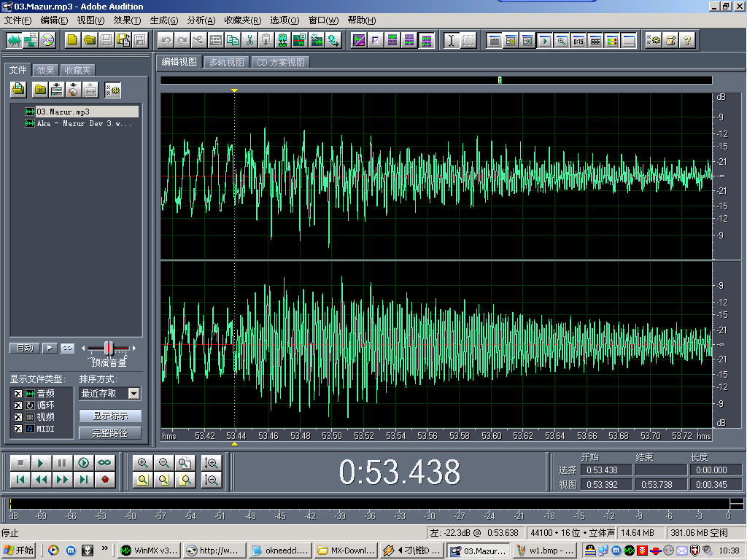Switch to the 收藏夹 panel tab
Screen dimensions: 747x560
77,71
